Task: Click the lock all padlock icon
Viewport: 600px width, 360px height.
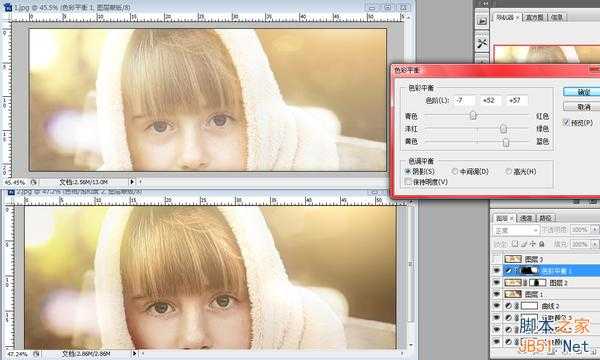Action: (541, 244)
